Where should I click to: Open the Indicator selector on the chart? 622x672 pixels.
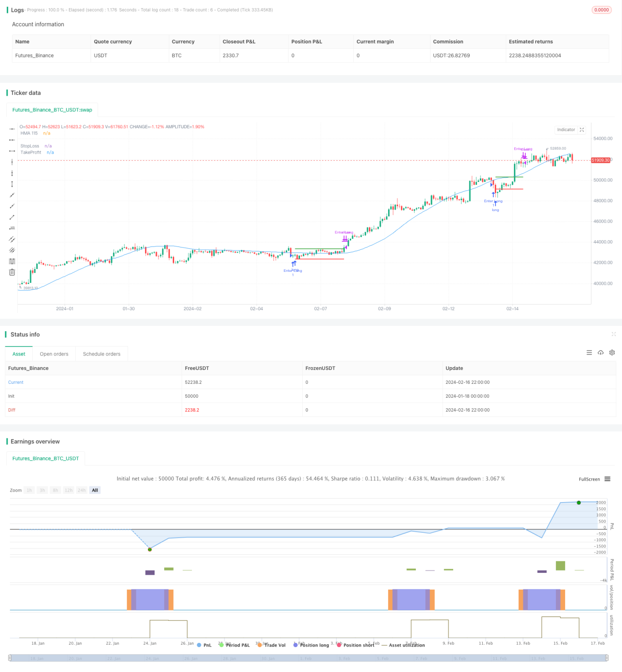click(x=566, y=130)
